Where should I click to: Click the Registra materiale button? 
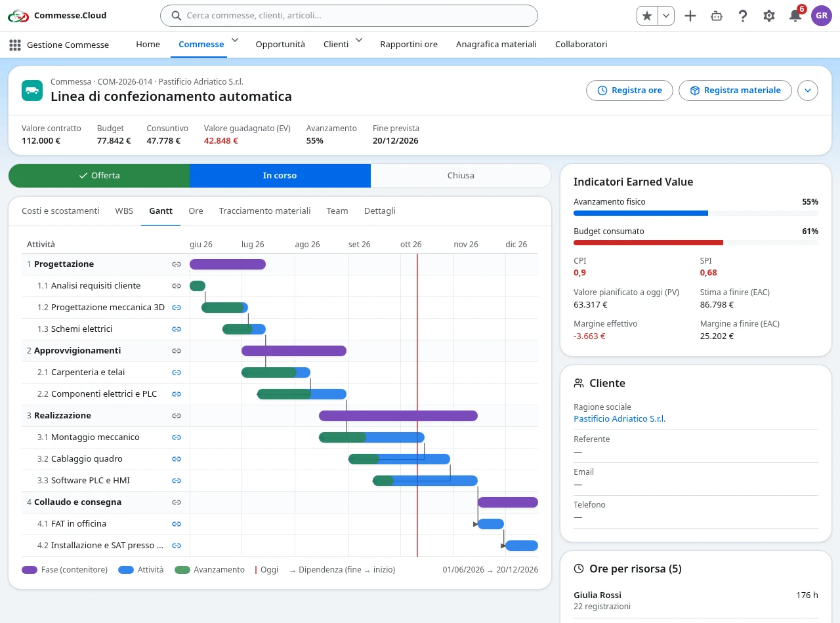pos(735,90)
